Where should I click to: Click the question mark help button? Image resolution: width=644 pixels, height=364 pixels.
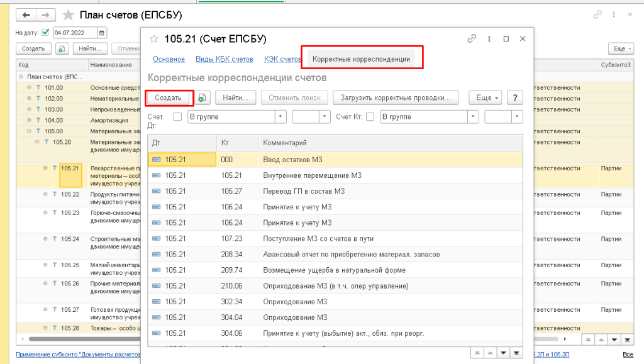[x=515, y=97]
